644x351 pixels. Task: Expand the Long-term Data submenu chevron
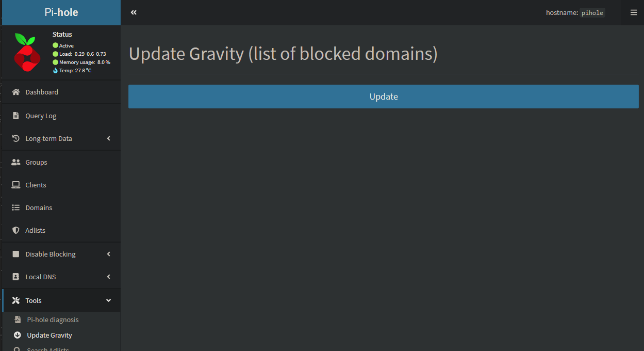[108, 138]
